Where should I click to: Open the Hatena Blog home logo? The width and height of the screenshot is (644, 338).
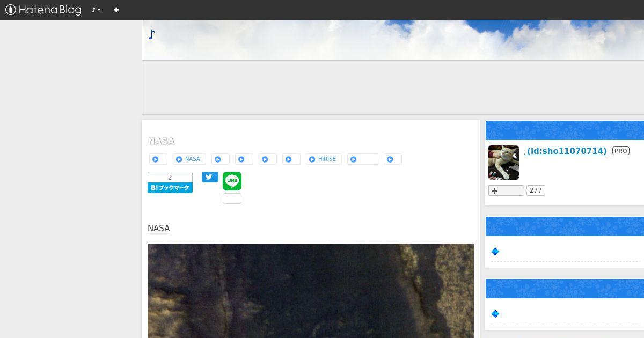tap(43, 10)
